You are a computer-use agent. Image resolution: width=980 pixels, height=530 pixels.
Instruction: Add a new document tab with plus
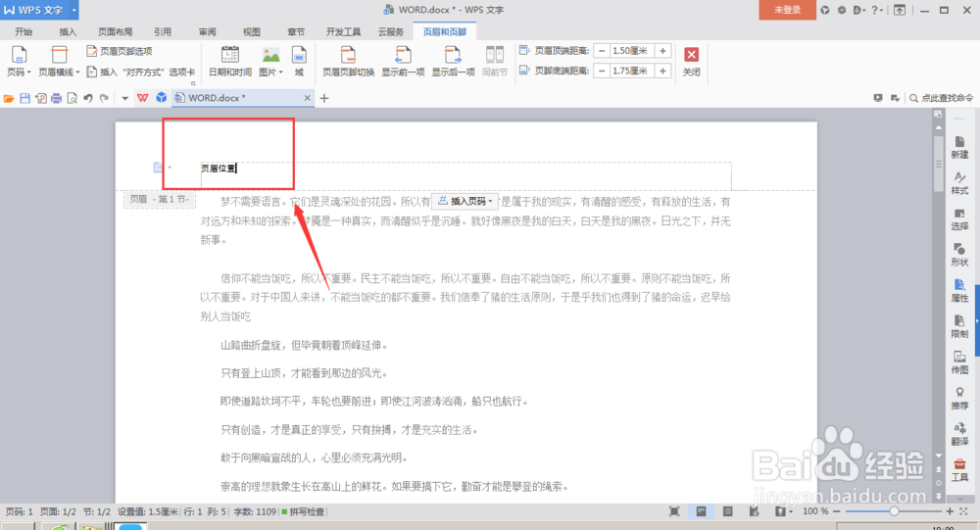(323, 98)
